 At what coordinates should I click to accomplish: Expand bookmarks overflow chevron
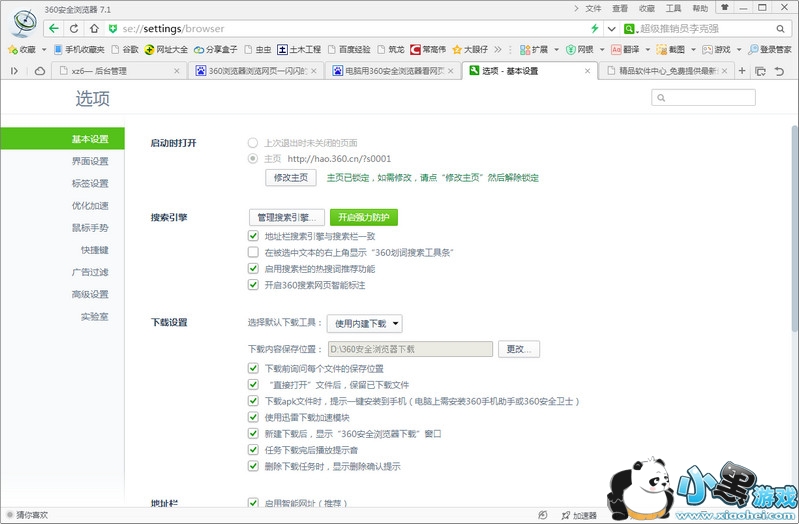pos(498,49)
